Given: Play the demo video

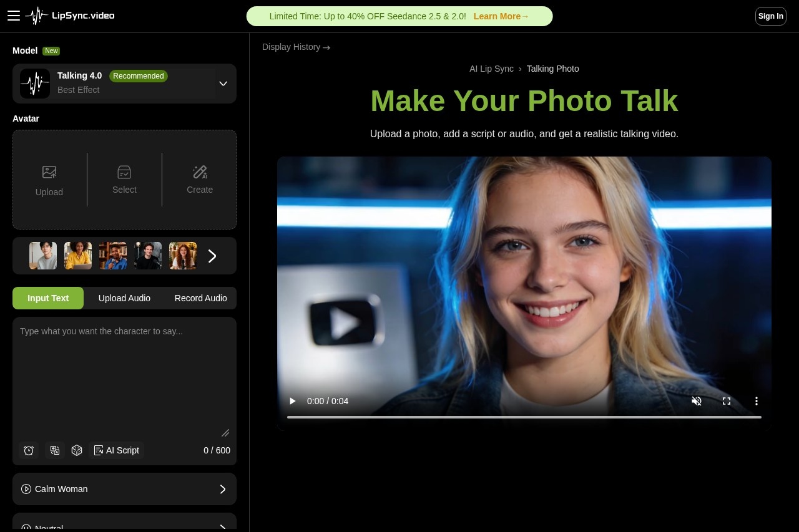Looking at the screenshot, I should 292,401.
